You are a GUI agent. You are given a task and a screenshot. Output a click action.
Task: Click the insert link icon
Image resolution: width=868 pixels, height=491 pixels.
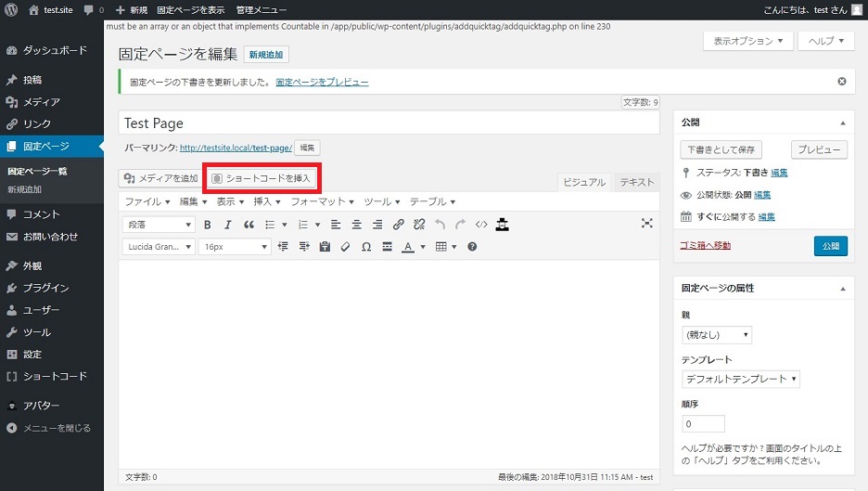[x=398, y=224]
